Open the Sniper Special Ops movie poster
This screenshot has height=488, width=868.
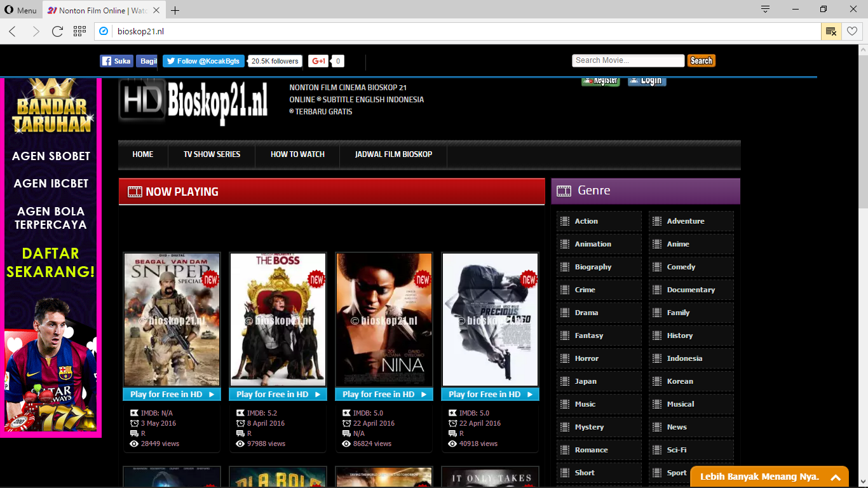[x=172, y=320]
